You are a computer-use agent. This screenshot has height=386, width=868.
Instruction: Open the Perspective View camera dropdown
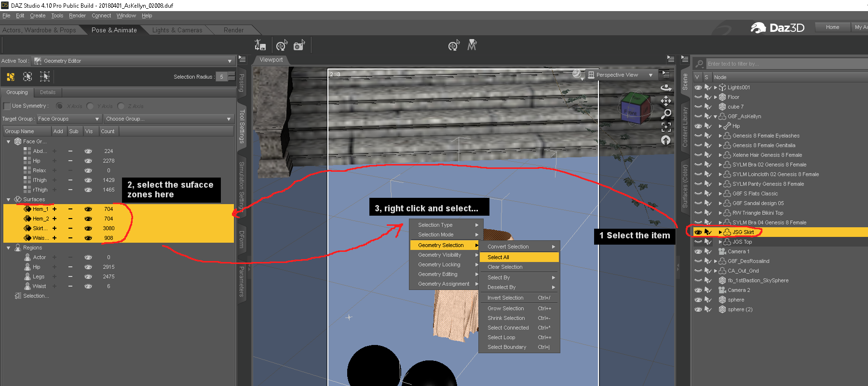tap(621, 75)
